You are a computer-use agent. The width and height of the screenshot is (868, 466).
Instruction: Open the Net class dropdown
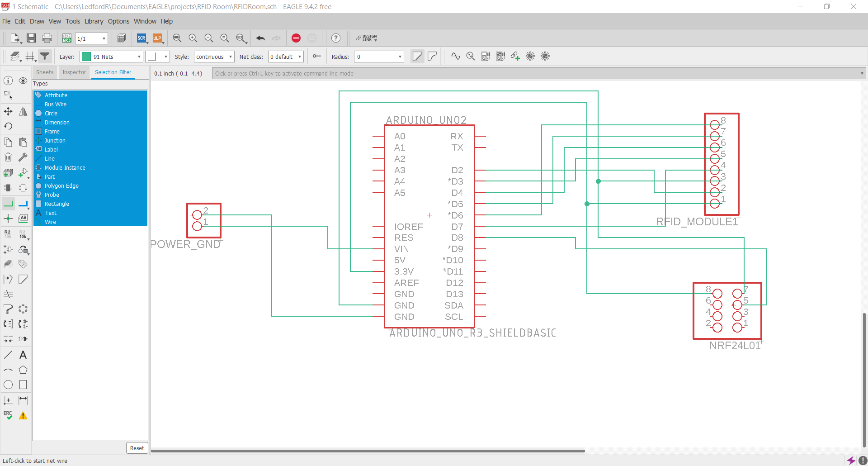click(x=285, y=56)
